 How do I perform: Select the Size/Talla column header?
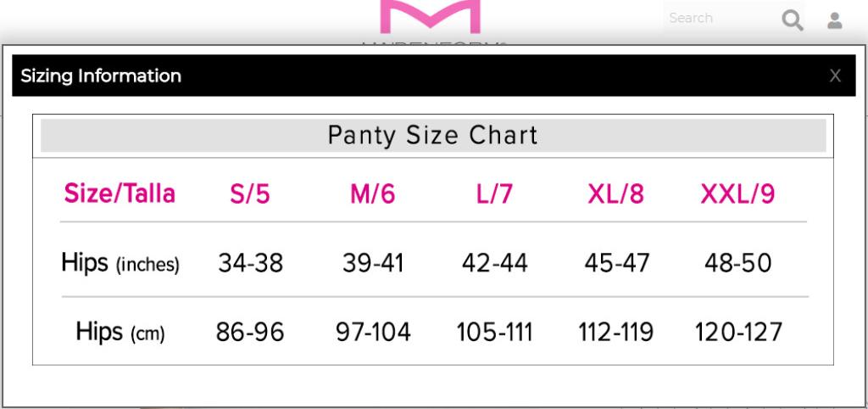coord(120,193)
